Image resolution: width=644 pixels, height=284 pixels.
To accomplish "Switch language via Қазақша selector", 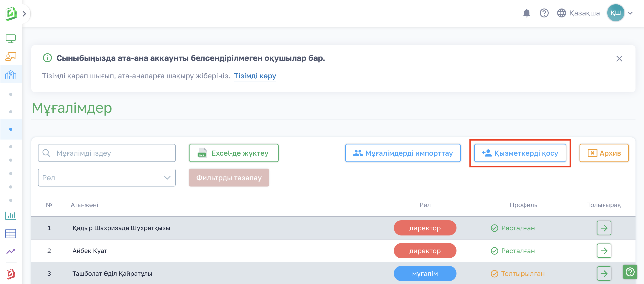I will pyautogui.click(x=578, y=13).
